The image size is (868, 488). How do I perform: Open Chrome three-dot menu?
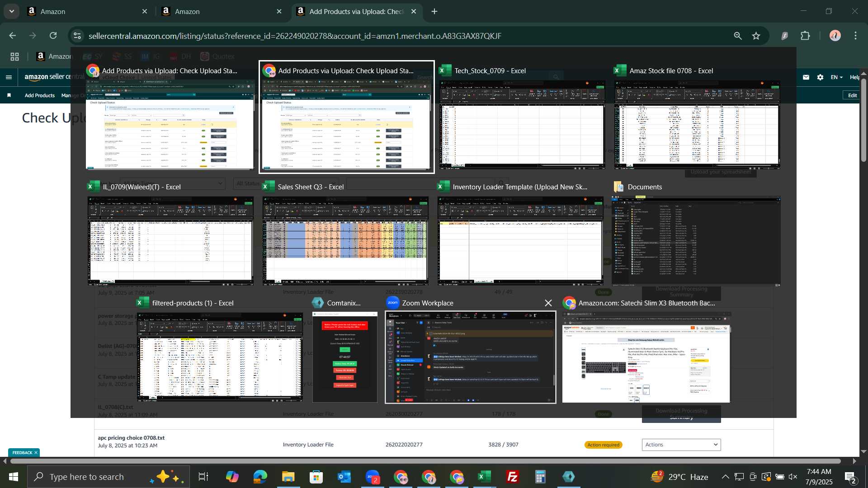tap(856, 36)
